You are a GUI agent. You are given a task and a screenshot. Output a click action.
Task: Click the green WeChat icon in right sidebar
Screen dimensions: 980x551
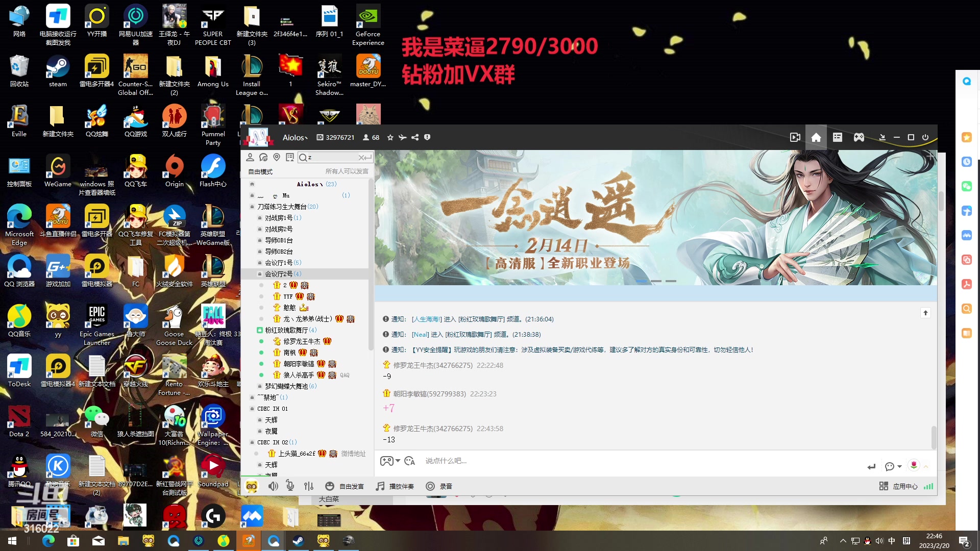click(x=967, y=186)
